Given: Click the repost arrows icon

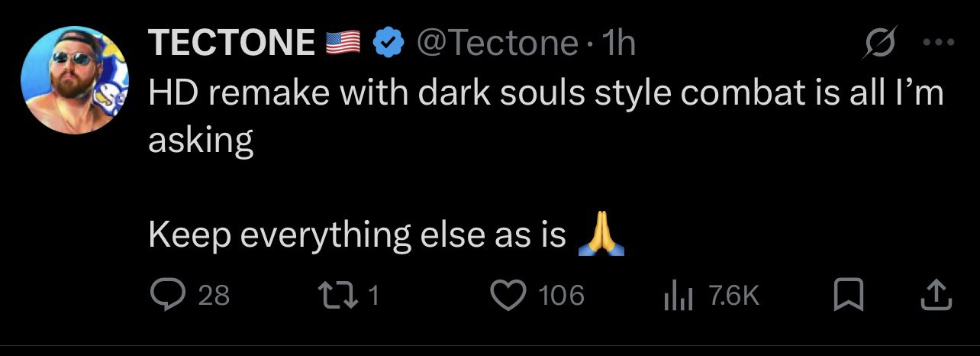Looking at the screenshot, I should [335, 294].
